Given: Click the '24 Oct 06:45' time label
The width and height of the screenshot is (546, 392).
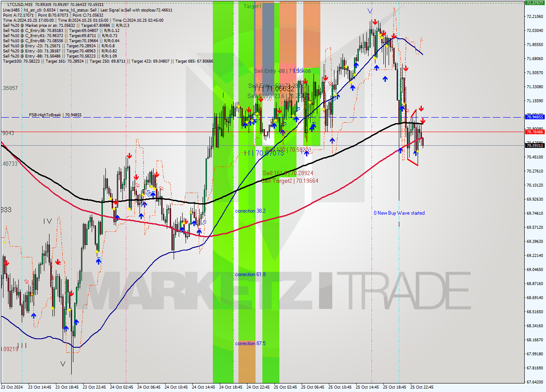Looking at the screenshot, I should (x=149, y=387).
